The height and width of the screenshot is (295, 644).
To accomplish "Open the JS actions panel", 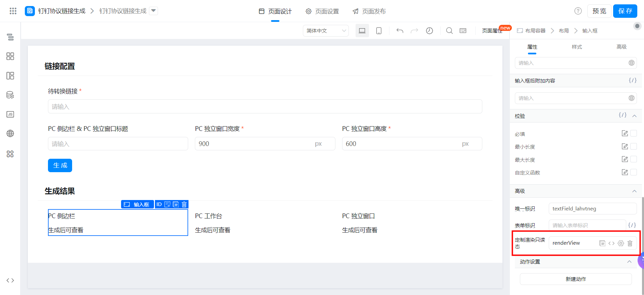I will pos(10,114).
